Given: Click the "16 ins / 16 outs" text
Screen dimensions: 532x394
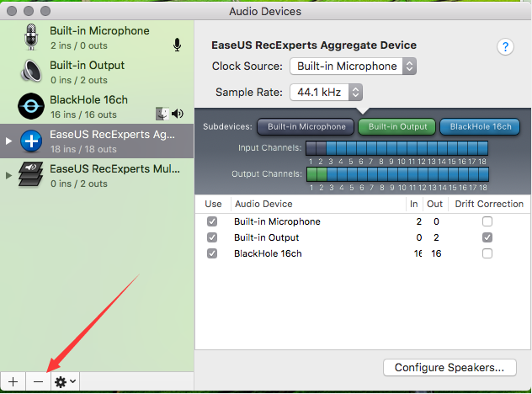Looking at the screenshot, I should pos(83,114).
